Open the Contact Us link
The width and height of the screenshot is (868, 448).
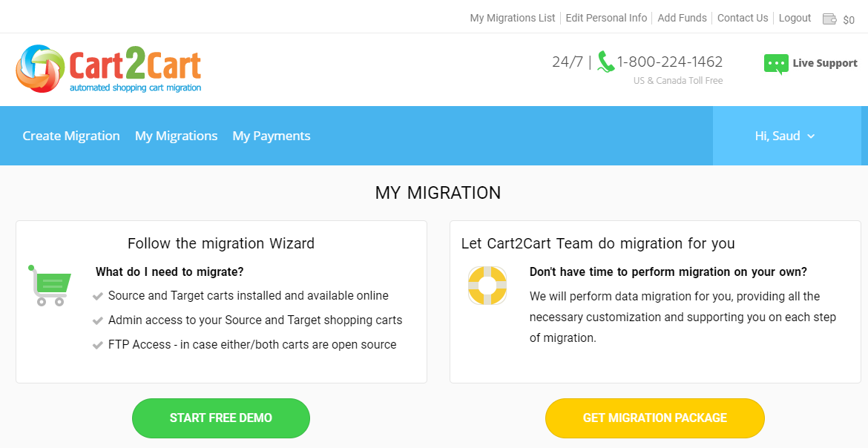click(x=743, y=19)
